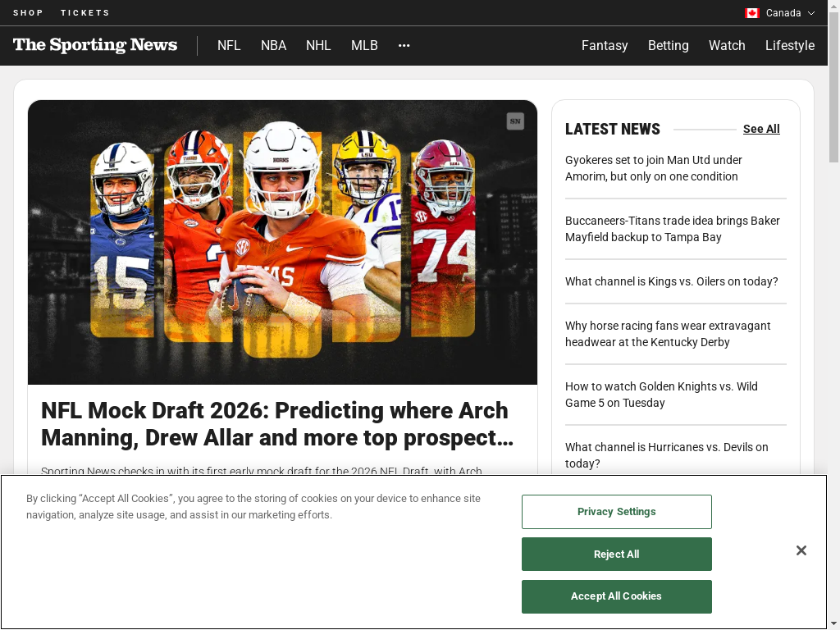The width and height of the screenshot is (840, 630).
Task: Close the cookie banner with X
Action: 801,550
